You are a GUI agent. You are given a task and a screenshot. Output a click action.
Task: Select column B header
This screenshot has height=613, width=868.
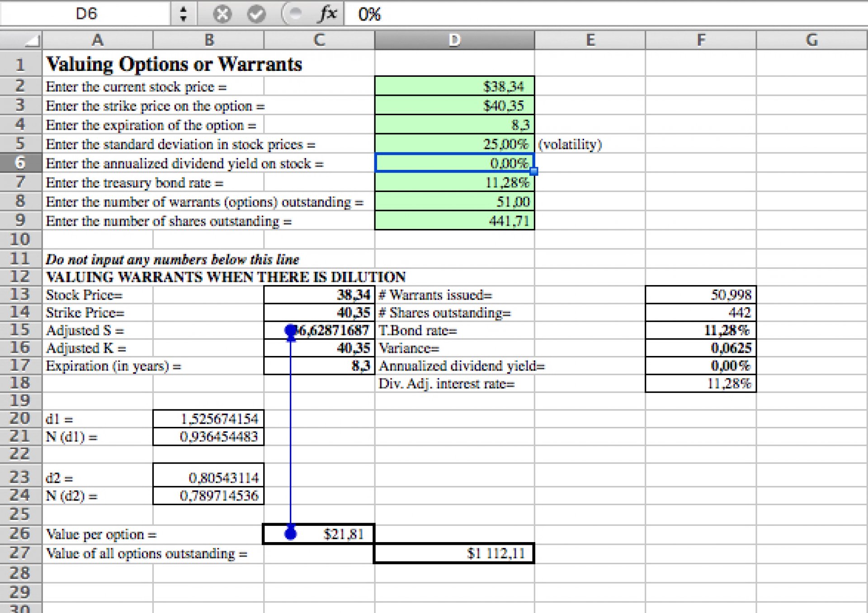(x=209, y=40)
